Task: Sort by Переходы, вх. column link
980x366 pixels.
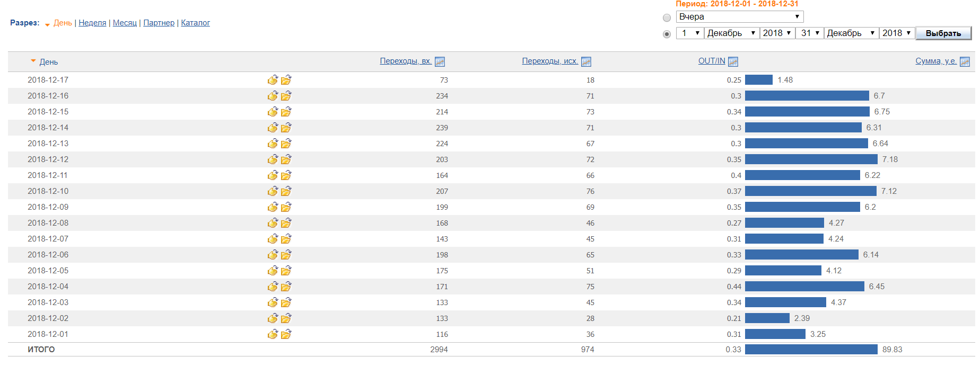Action: click(x=406, y=61)
